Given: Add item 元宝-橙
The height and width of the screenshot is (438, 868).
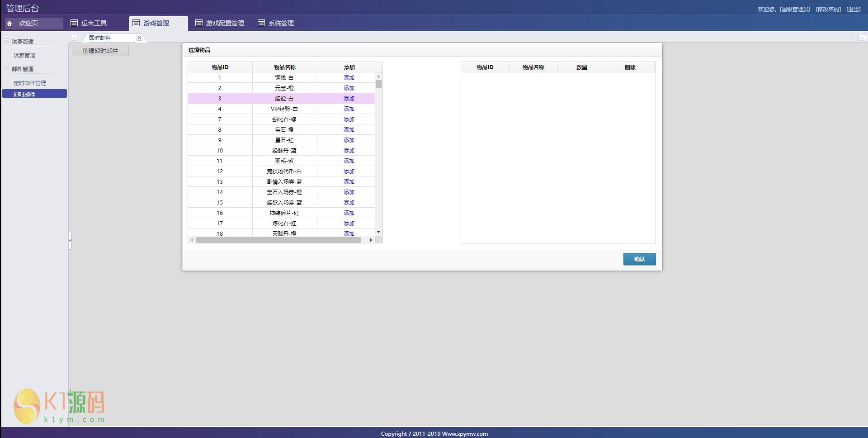Looking at the screenshot, I should click(x=349, y=88).
